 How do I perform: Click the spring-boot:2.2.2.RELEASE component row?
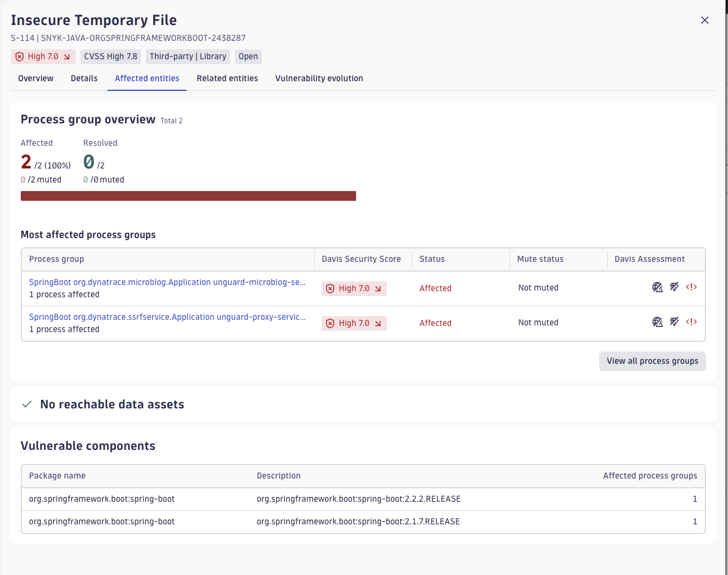363,499
